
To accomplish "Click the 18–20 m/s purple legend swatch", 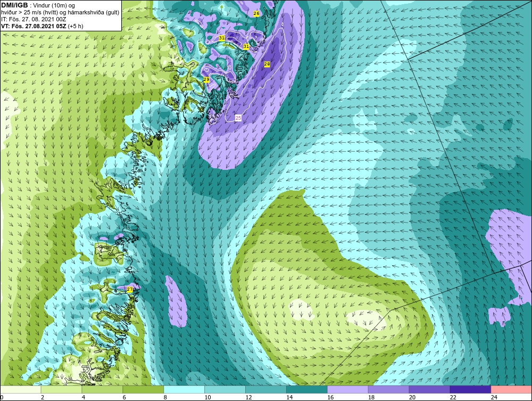I will (x=388, y=389).
